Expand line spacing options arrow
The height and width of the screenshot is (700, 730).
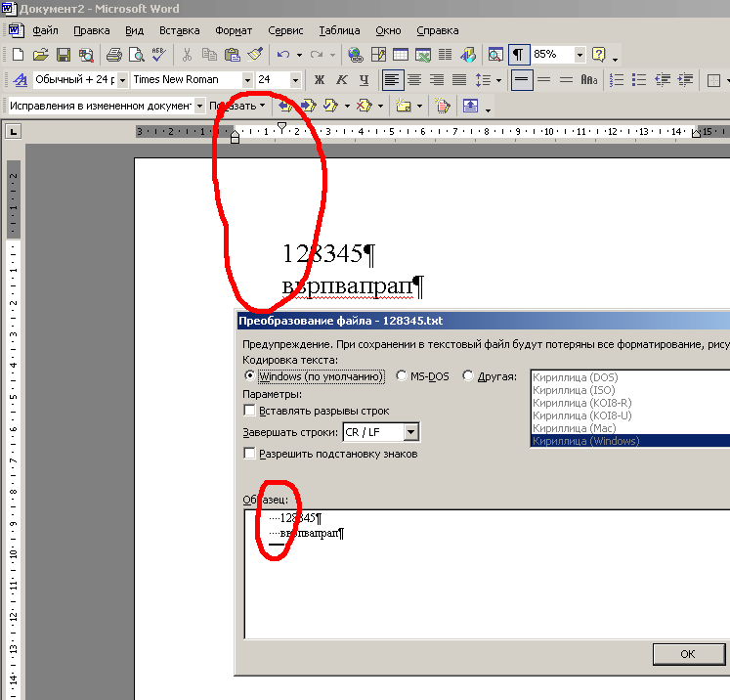point(498,80)
